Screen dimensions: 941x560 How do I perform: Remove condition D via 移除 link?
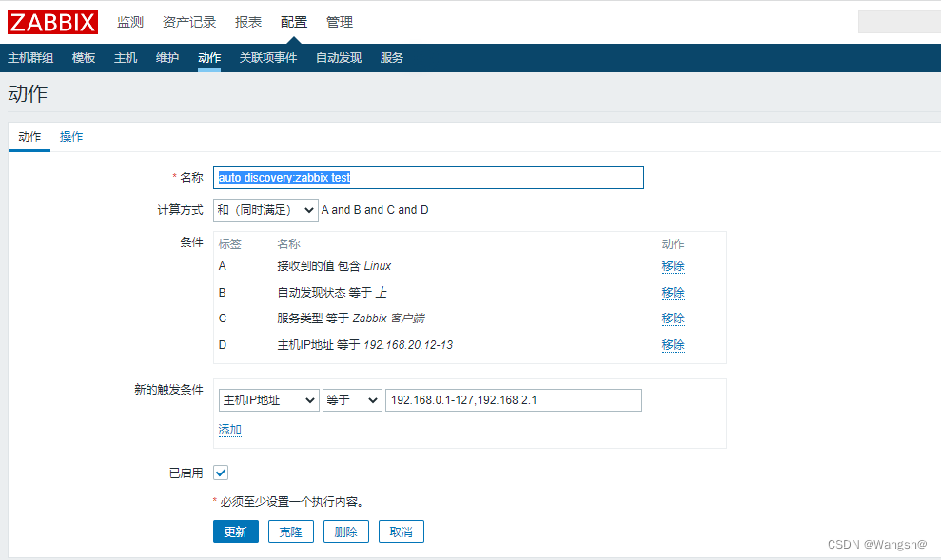pyautogui.click(x=673, y=344)
